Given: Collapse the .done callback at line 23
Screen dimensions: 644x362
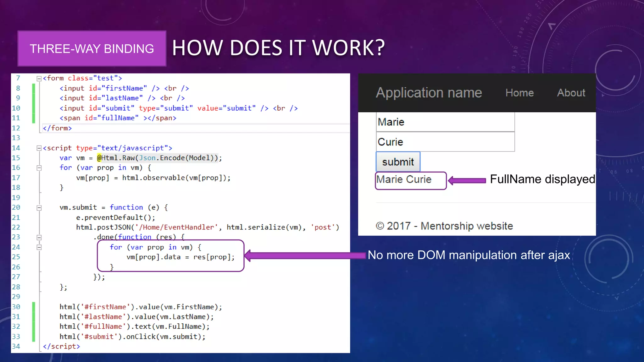Looking at the screenshot, I should [39, 238].
